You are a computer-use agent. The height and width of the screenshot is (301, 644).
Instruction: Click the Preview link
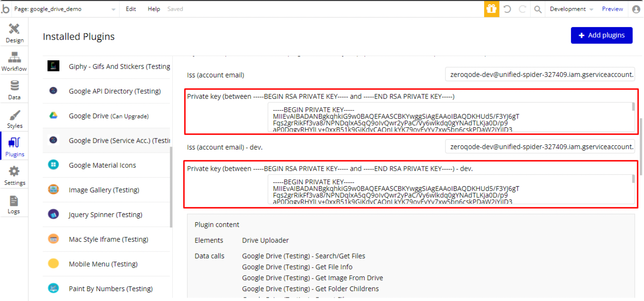[x=613, y=9]
